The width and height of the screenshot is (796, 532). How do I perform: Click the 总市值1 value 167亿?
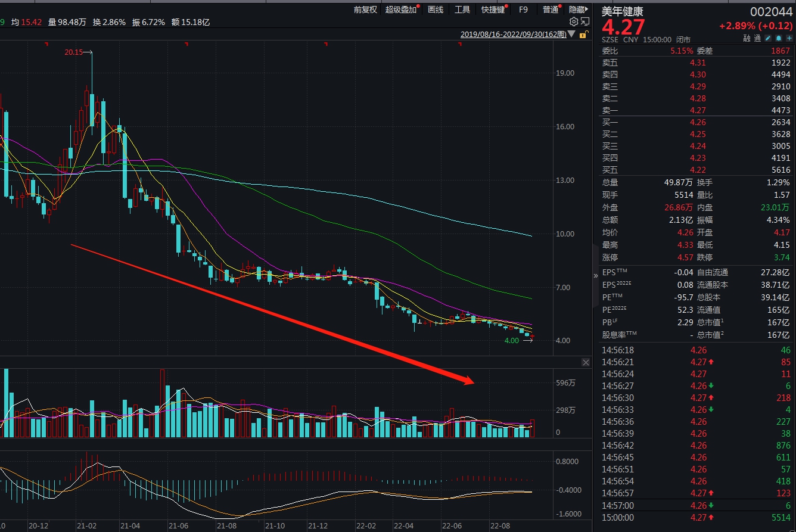779,322
